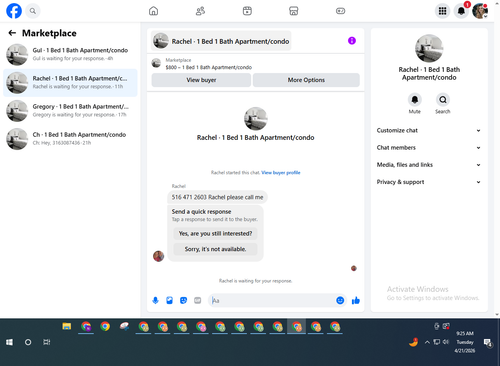Click Rachel's small avatar beside messages
This screenshot has width=500, height=366.
(x=158, y=256)
